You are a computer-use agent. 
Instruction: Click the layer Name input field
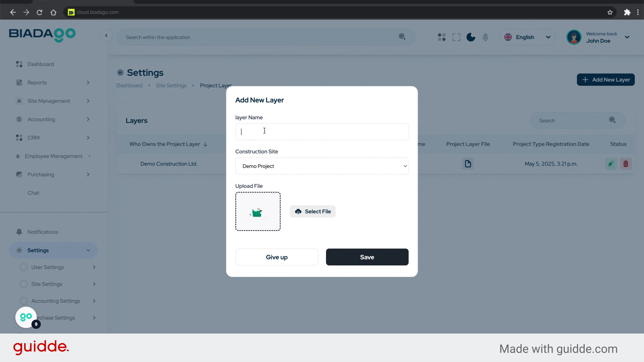[x=322, y=132]
